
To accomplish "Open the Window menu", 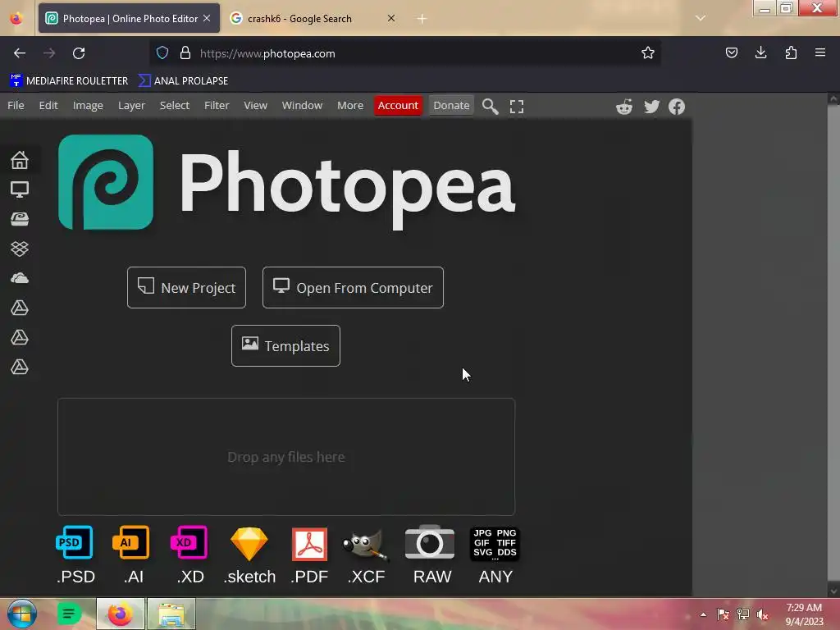I will coord(302,106).
